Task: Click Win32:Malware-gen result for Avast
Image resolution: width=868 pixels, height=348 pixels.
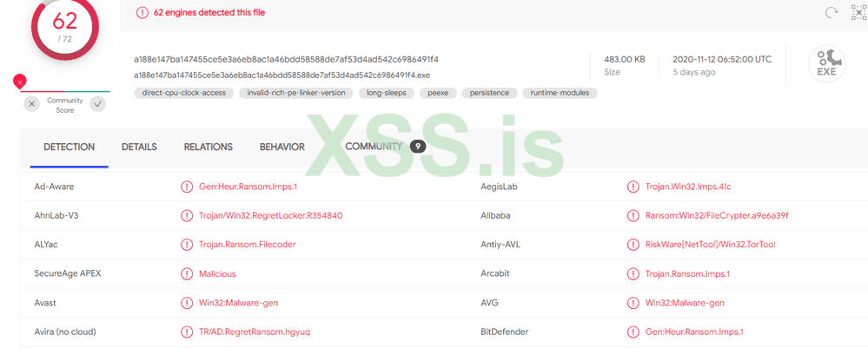Action: tap(239, 303)
